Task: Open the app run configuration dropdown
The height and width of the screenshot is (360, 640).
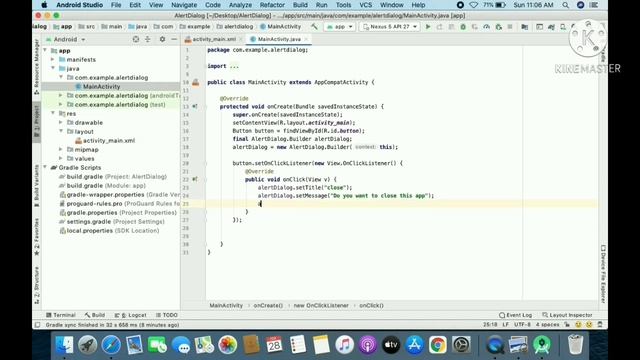Action: [340, 27]
